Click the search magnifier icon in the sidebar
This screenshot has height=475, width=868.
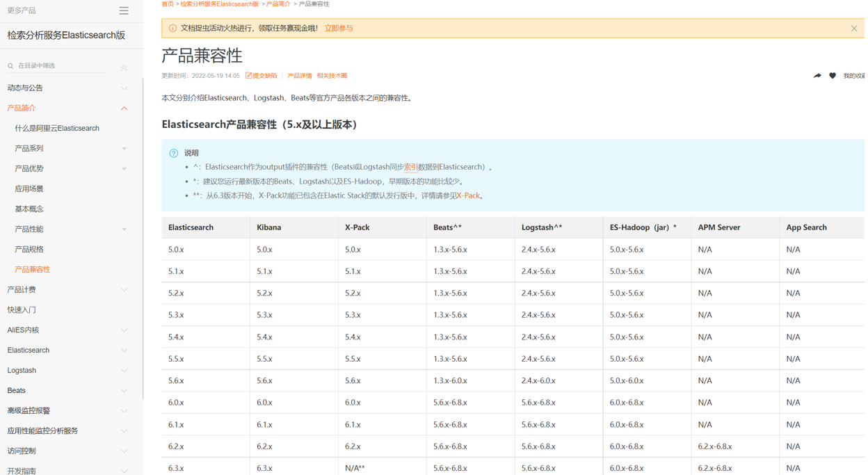pyautogui.click(x=10, y=66)
